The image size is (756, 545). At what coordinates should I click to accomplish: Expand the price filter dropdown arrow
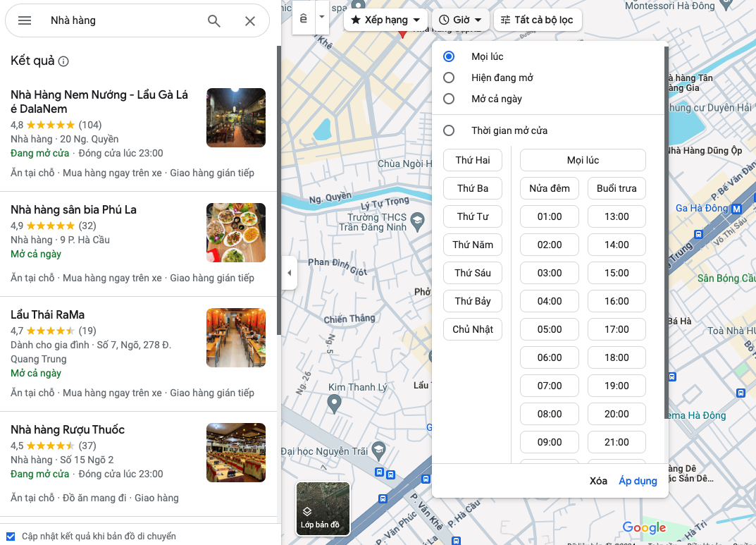(x=321, y=17)
